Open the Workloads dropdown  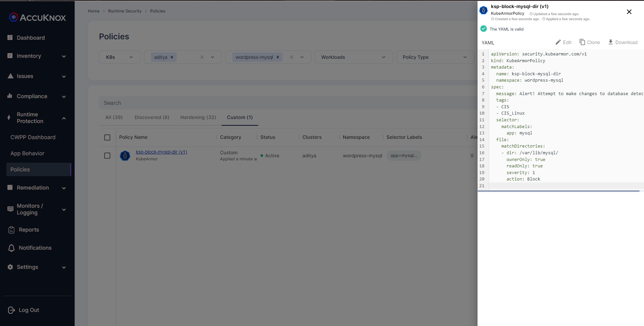(353, 57)
